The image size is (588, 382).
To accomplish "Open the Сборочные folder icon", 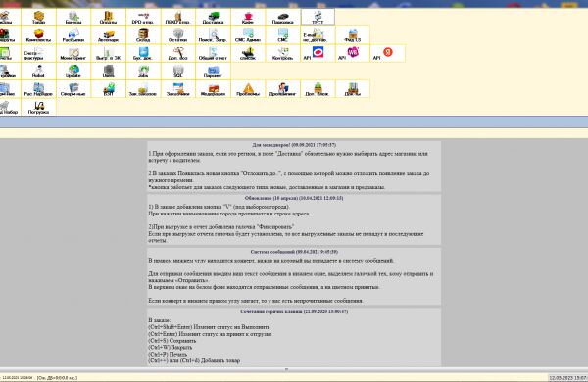I will pos(73,89).
